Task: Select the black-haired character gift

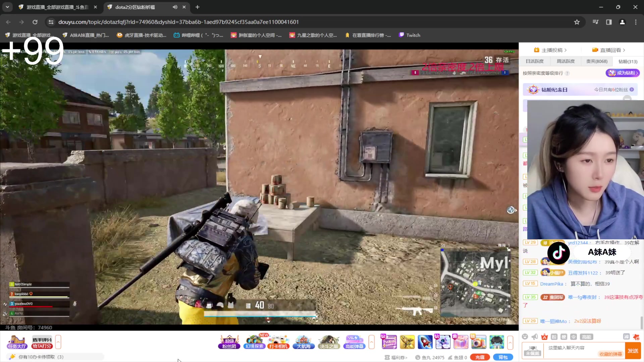Action: (497, 342)
